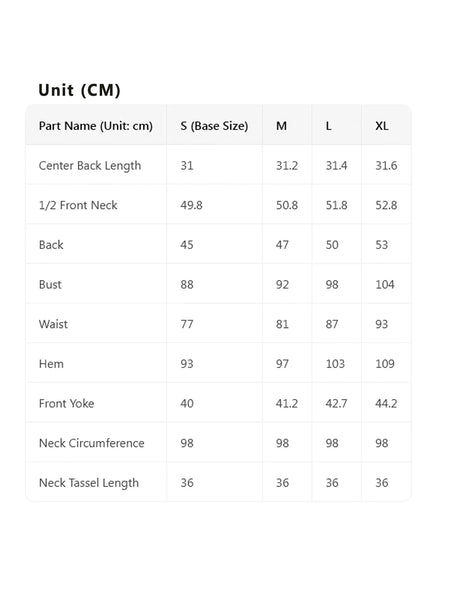Click the 'Hem' row label
The image size is (450, 600).
tap(51, 364)
